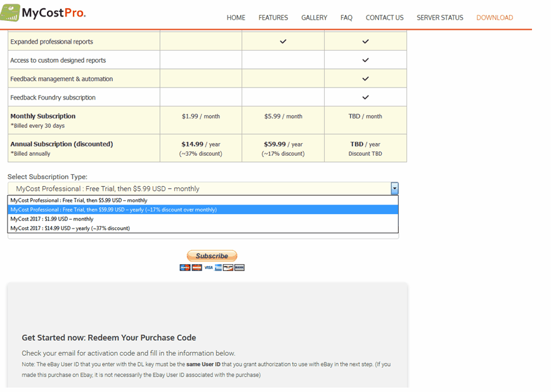Click 'Get Started now: Redeem Your Purchase Code' heading
The width and height of the screenshot is (551, 392).
(109, 338)
